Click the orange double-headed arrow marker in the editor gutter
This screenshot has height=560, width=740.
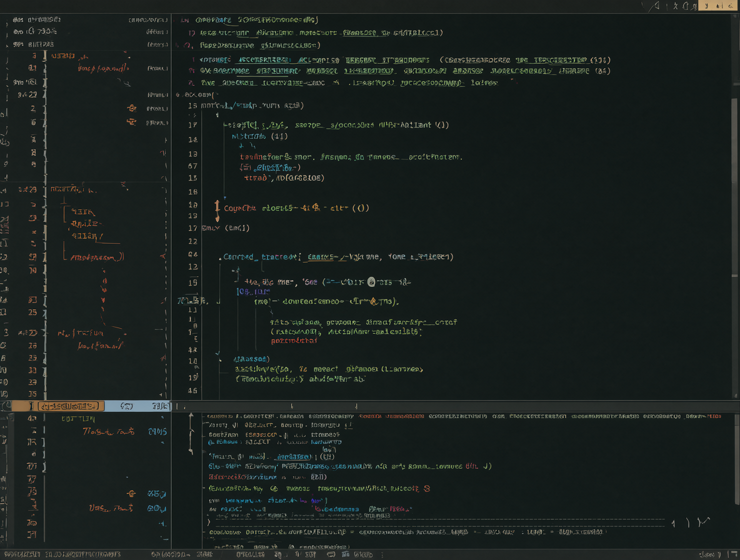217,211
